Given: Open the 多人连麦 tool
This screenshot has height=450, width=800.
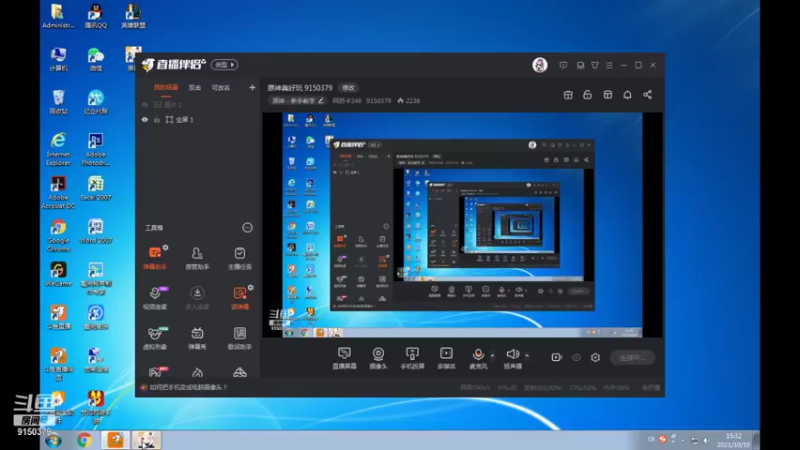Looking at the screenshot, I should 197,298.
